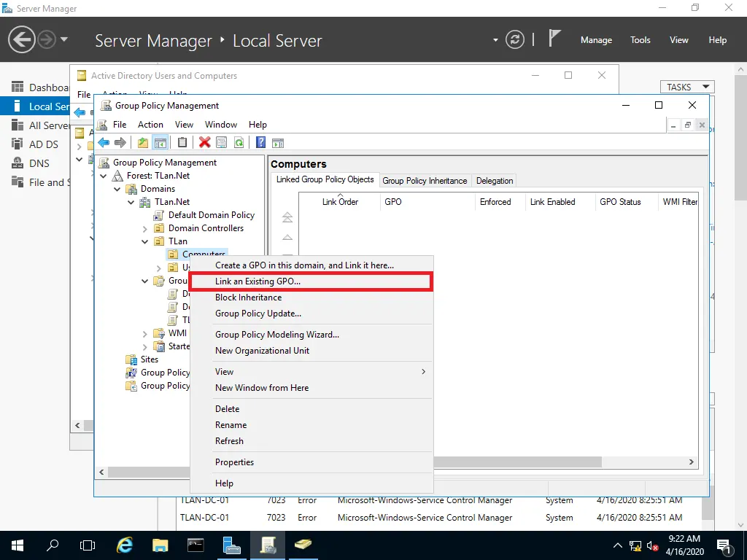
Task: Open navigation history dropdown beside forward arrow
Action: (x=64, y=39)
